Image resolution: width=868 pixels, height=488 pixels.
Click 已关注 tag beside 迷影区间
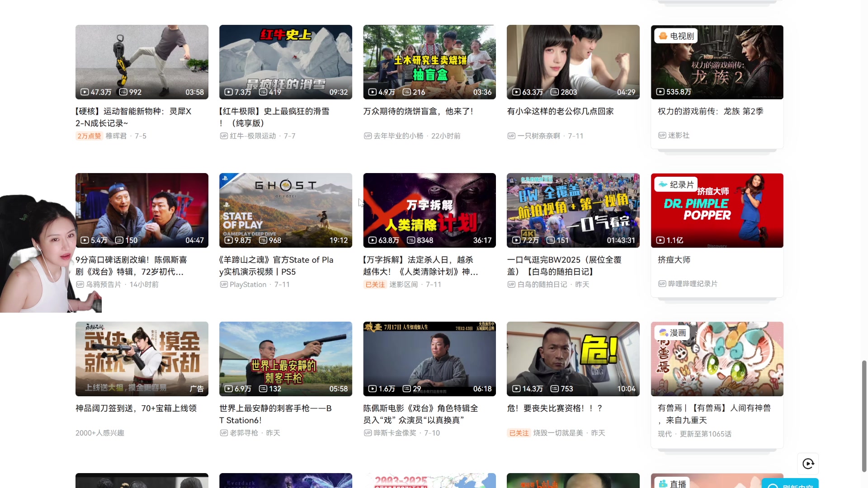(x=375, y=285)
